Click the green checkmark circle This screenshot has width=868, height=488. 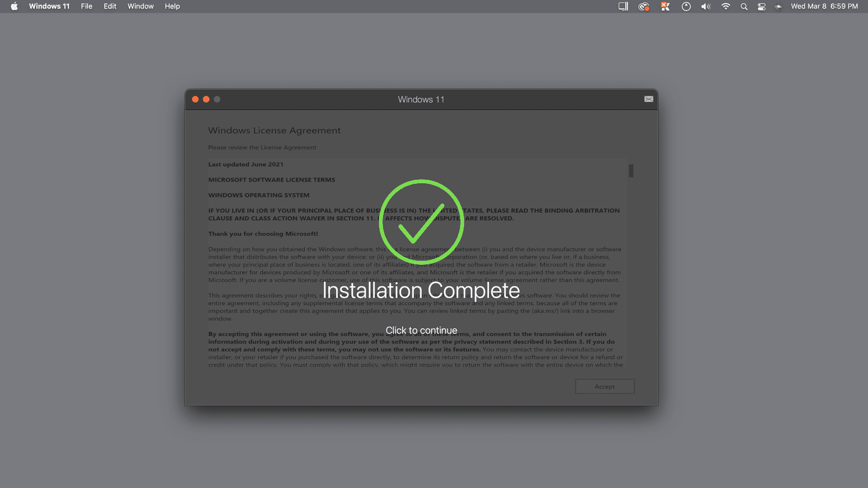[421, 222]
